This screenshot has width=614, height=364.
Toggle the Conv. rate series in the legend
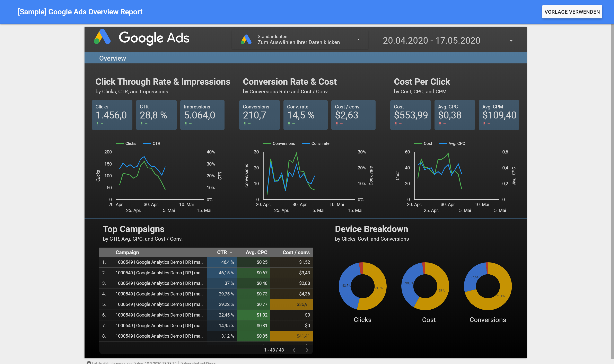316,143
